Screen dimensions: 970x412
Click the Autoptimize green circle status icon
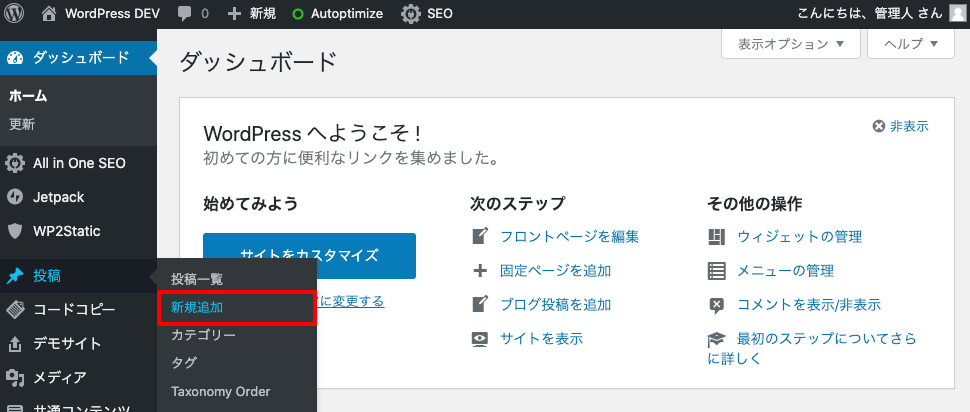(x=298, y=15)
